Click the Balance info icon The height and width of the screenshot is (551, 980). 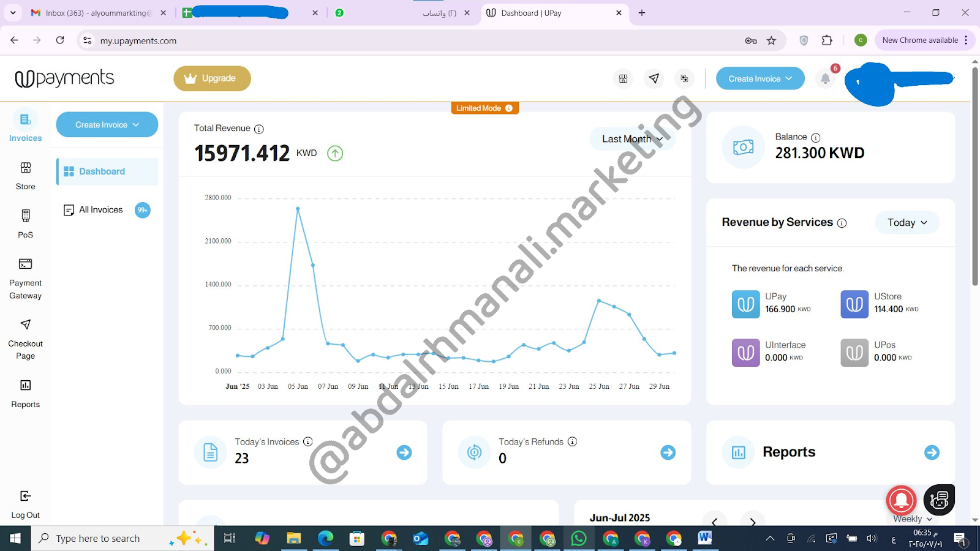click(815, 138)
